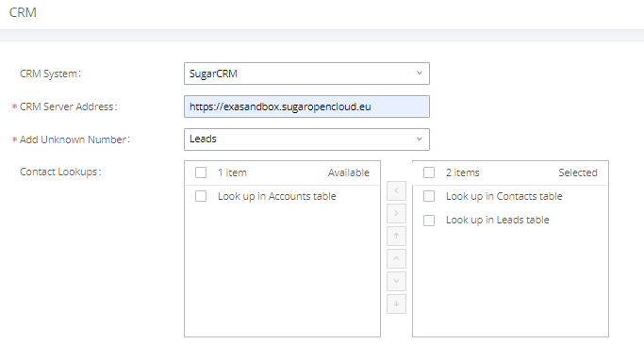Click the move-left arrow transfer button
644x361 pixels.
396,190
